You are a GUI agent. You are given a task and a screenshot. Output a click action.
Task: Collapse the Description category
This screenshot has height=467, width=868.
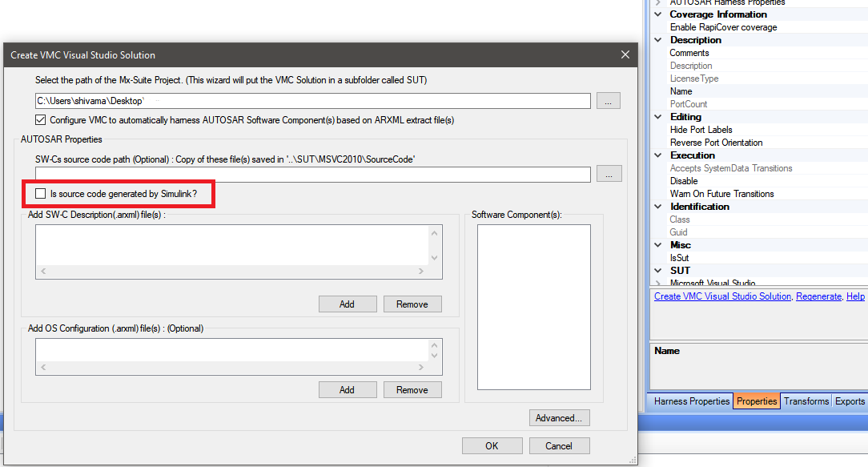658,40
